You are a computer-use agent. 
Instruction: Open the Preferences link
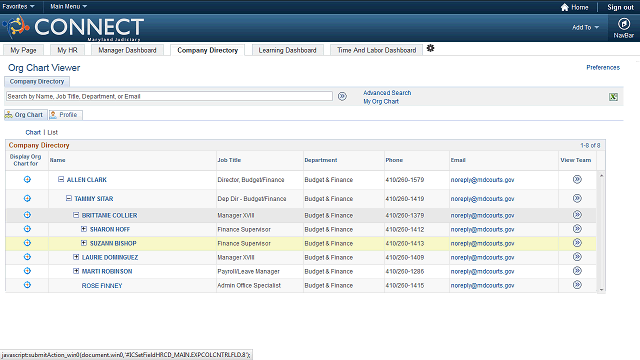point(603,67)
